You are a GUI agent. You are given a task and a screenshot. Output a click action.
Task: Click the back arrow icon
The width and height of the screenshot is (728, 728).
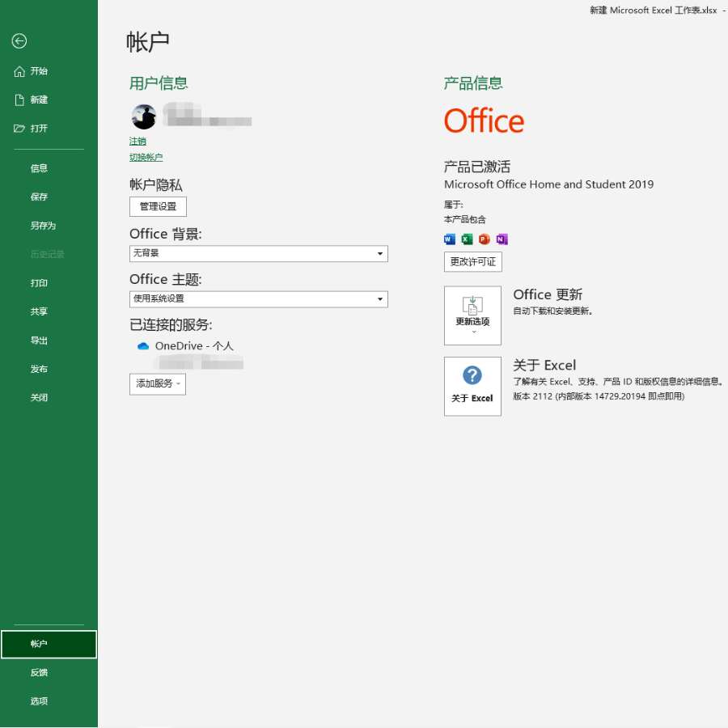click(19, 41)
